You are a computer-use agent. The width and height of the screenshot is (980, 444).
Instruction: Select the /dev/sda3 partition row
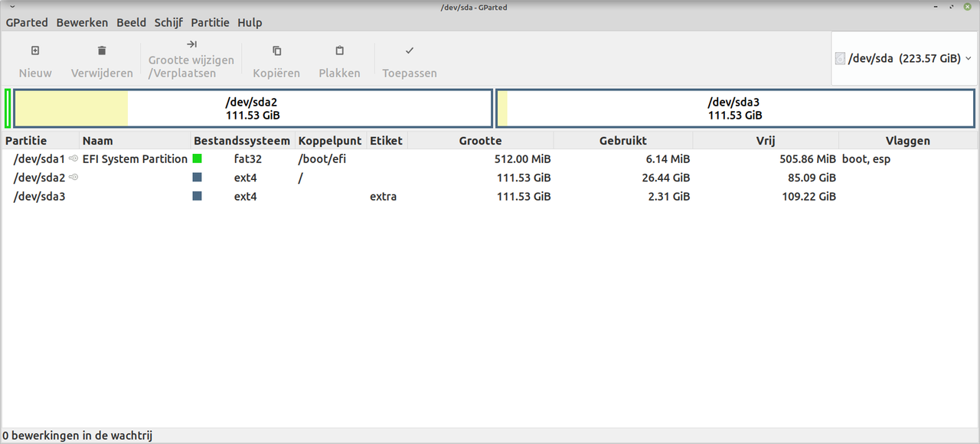pos(490,196)
